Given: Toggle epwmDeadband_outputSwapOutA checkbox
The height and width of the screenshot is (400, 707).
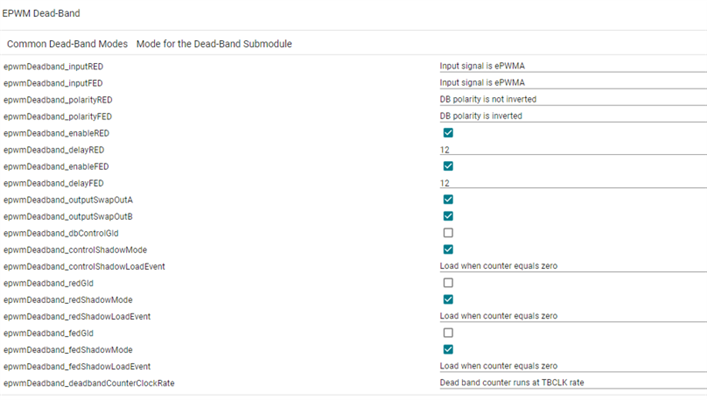Looking at the screenshot, I should coord(448,200).
